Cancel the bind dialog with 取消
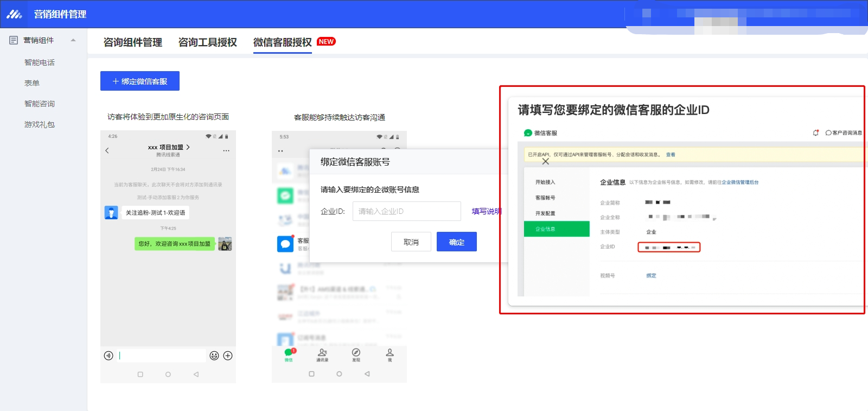Screen dimensions: 868x411 click(411, 242)
